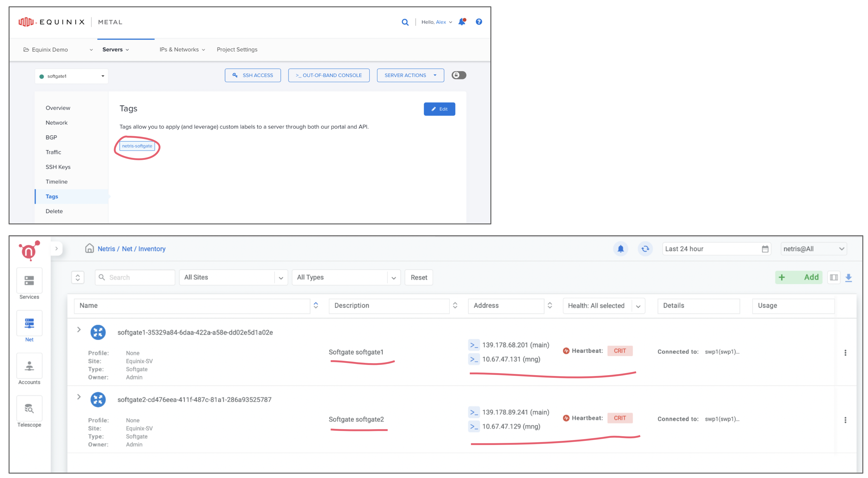Open the Servers menu
Viewport: 868px width, 478px height.
point(115,49)
